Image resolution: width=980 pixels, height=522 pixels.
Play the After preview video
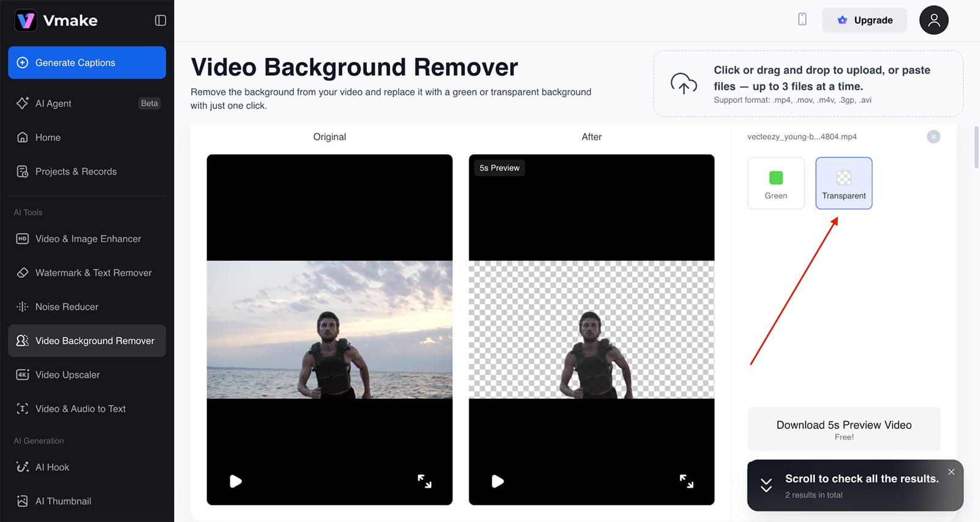(x=498, y=482)
